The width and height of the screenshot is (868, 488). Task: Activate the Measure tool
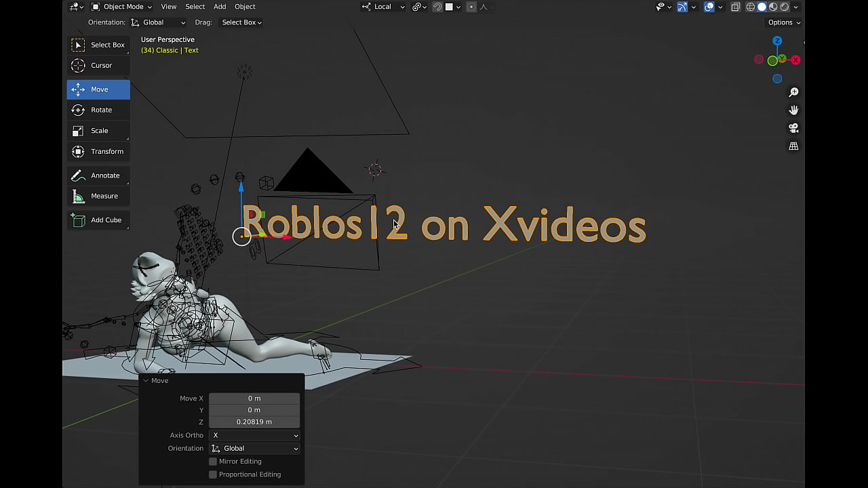click(98, 196)
